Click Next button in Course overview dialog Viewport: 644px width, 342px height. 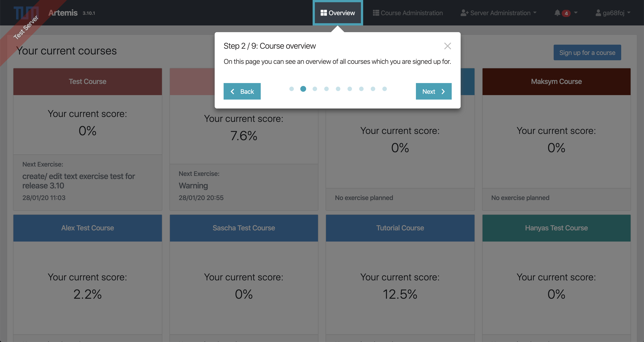(x=433, y=91)
